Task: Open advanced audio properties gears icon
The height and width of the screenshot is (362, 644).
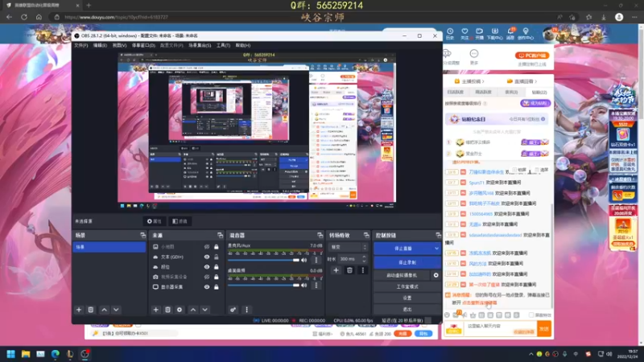Action: coord(233,310)
